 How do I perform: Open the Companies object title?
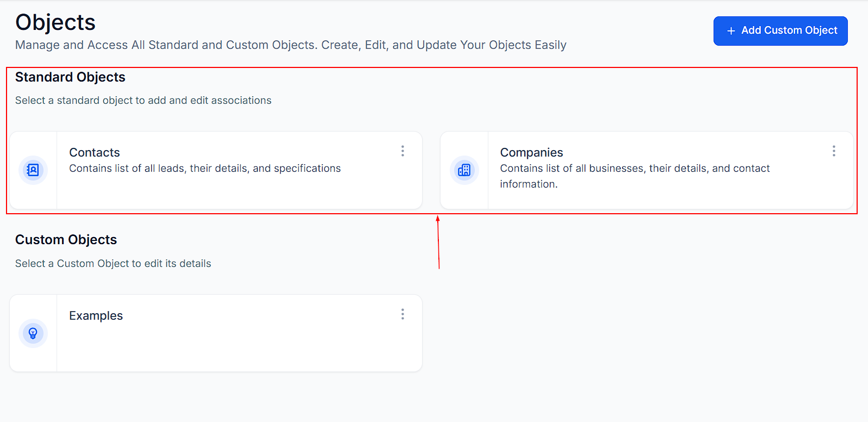pyautogui.click(x=531, y=153)
